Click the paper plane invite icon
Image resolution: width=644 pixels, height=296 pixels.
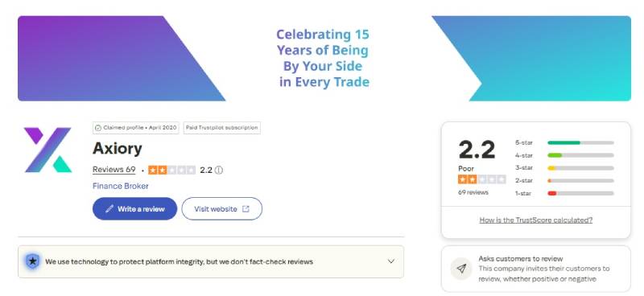pyautogui.click(x=460, y=269)
